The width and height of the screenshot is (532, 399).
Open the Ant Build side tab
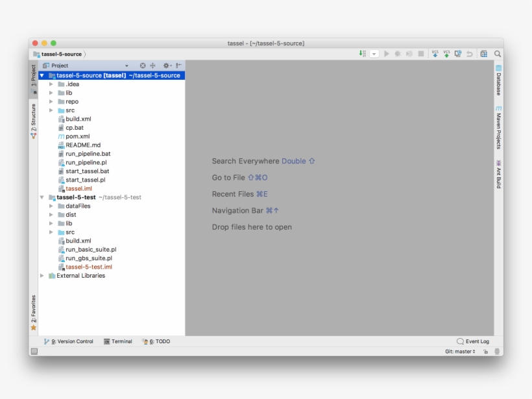498,174
